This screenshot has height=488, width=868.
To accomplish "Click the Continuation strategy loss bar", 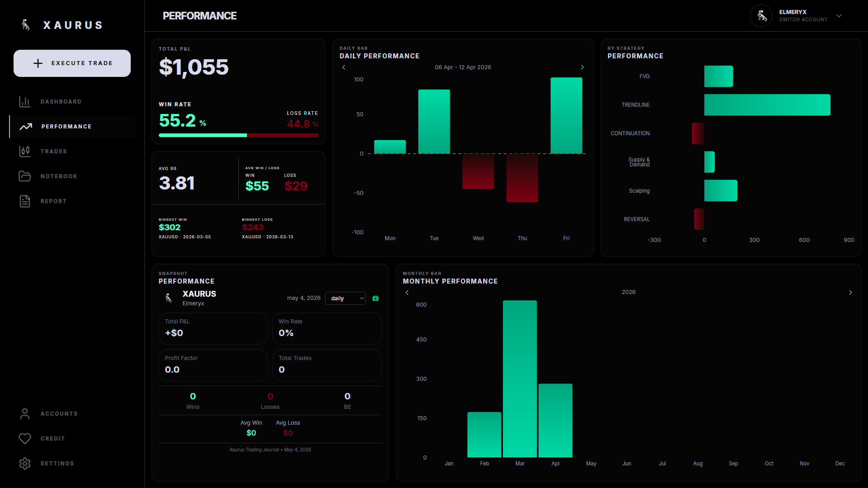I will (698, 133).
